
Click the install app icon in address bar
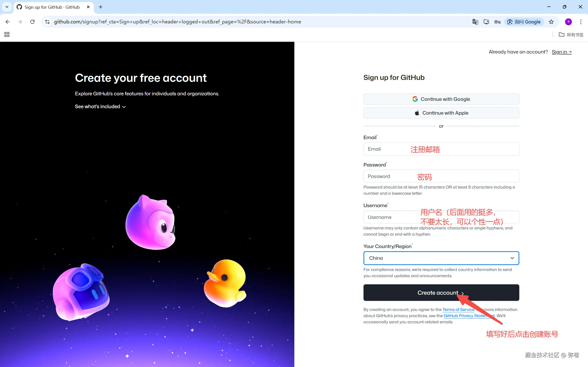486,22
